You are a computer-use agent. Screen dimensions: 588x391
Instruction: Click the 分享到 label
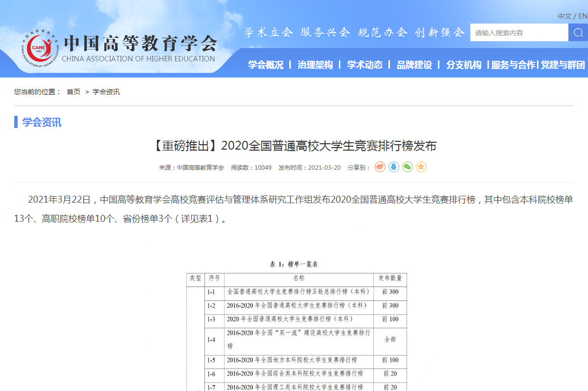coord(359,168)
